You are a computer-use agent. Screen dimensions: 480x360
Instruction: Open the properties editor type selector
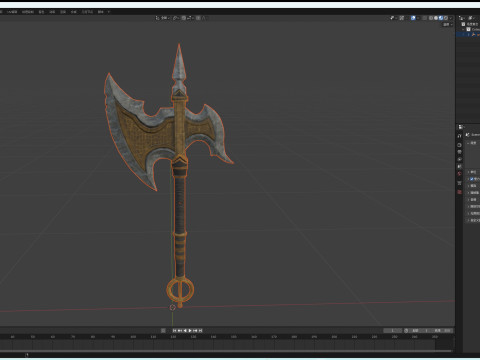click(461, 127)
